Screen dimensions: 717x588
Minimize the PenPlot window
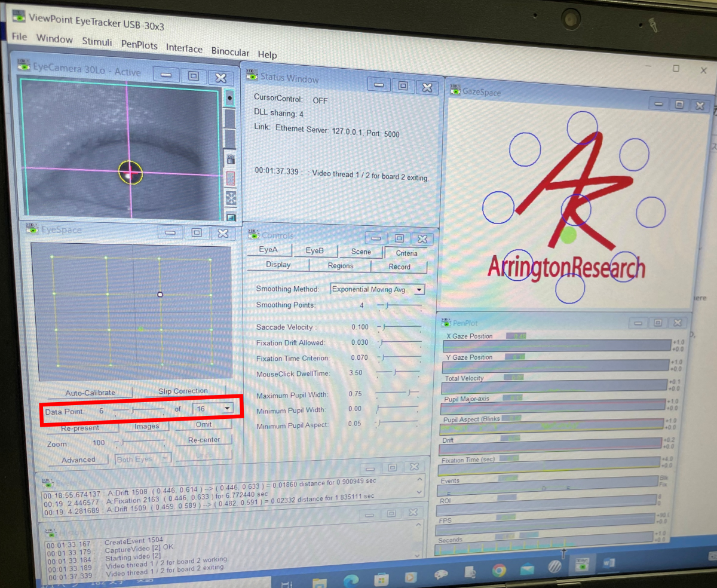click(639, 323)
